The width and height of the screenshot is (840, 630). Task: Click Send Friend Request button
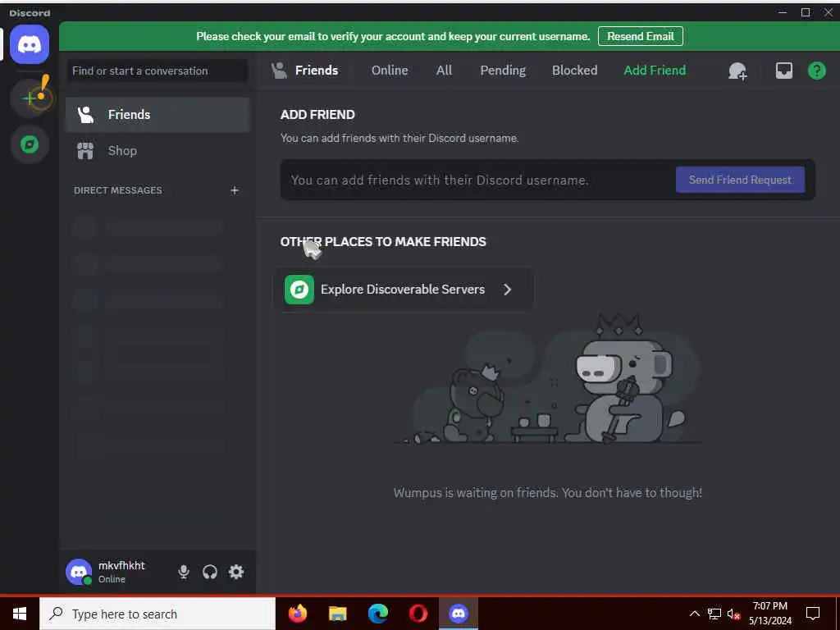tap(740, 180)
